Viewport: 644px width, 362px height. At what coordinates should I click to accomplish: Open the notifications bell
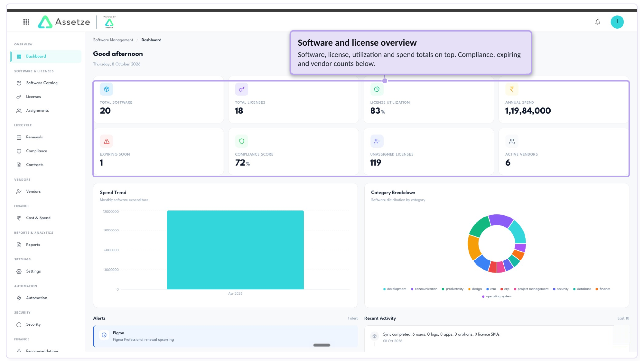pos(597,22)
